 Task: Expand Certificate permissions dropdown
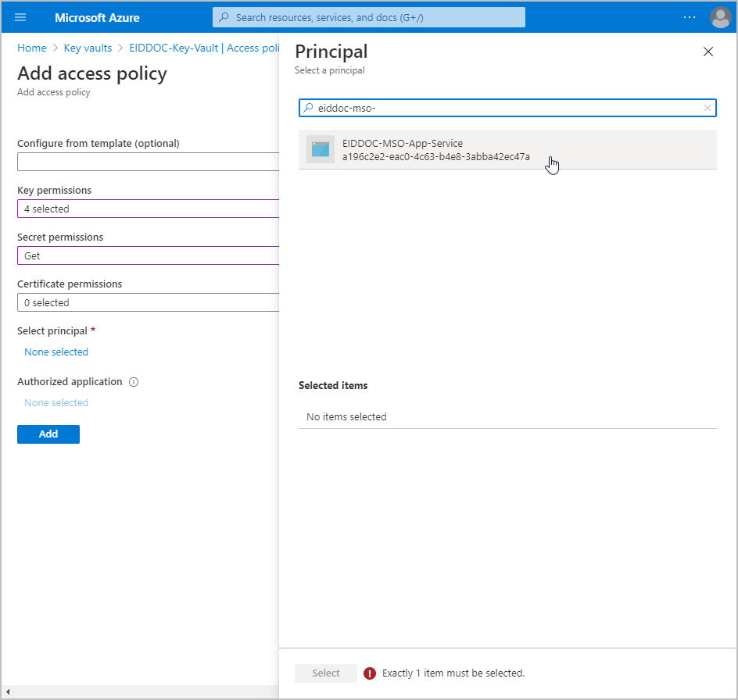point(148,302)
